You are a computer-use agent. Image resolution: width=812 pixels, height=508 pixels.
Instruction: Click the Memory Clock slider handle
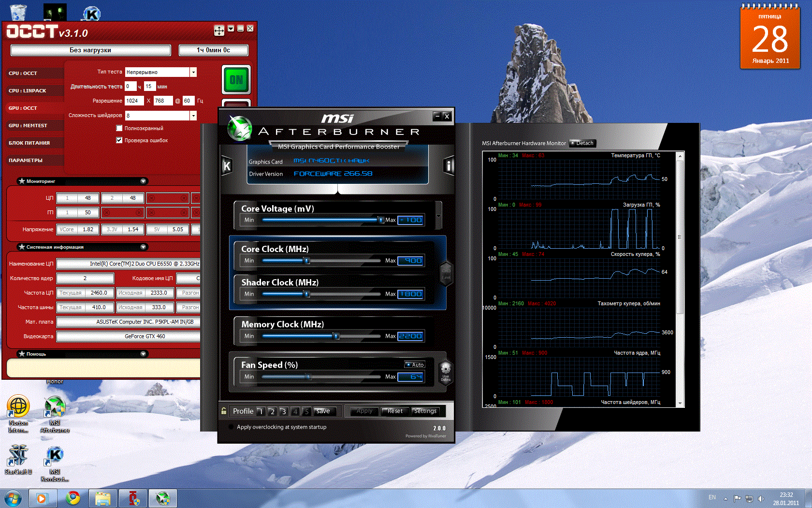(336, 336)
